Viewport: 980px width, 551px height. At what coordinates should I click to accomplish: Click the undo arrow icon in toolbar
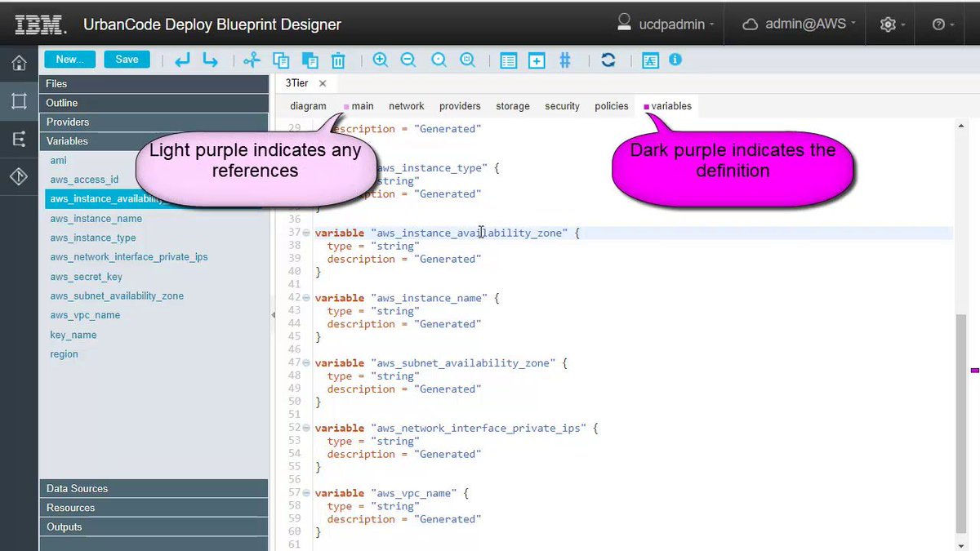click(182, 60)
